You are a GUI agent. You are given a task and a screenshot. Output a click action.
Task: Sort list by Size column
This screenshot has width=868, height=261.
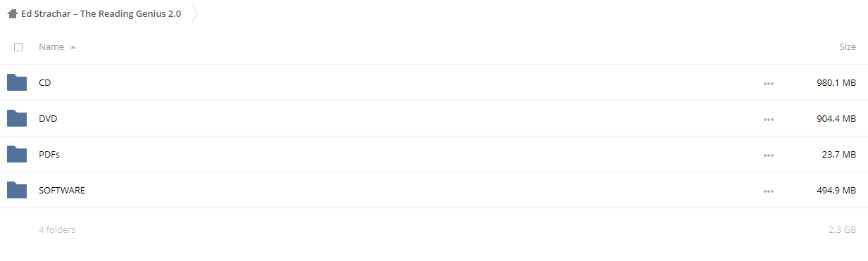point(848,46)
